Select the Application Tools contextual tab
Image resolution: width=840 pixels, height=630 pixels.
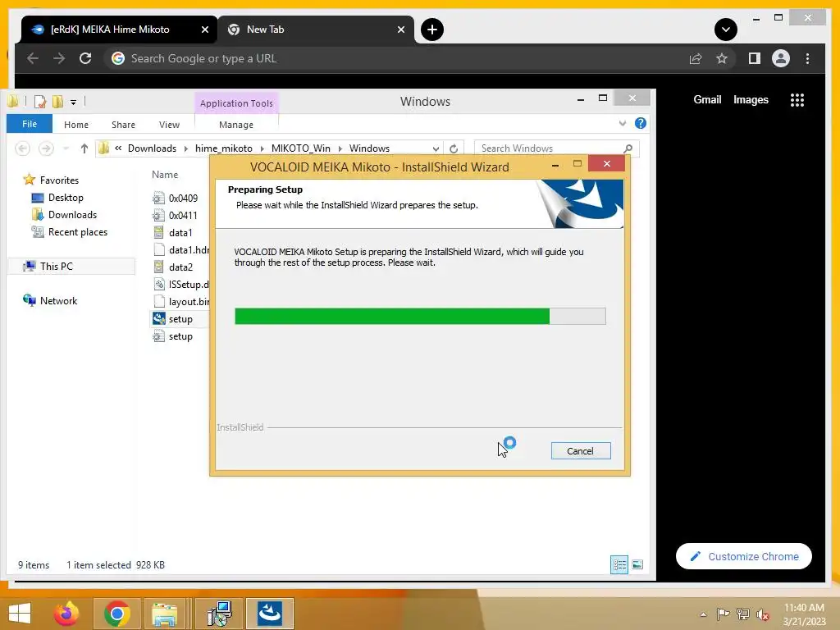(236, 103)
